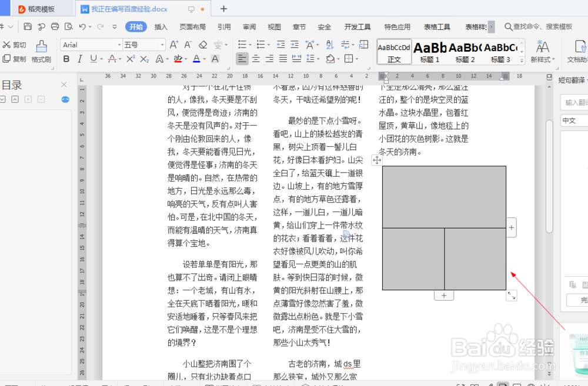Screen dimensions: 588x386
Task: Toggle Underline formatting
Action: [x=93, y=59]
